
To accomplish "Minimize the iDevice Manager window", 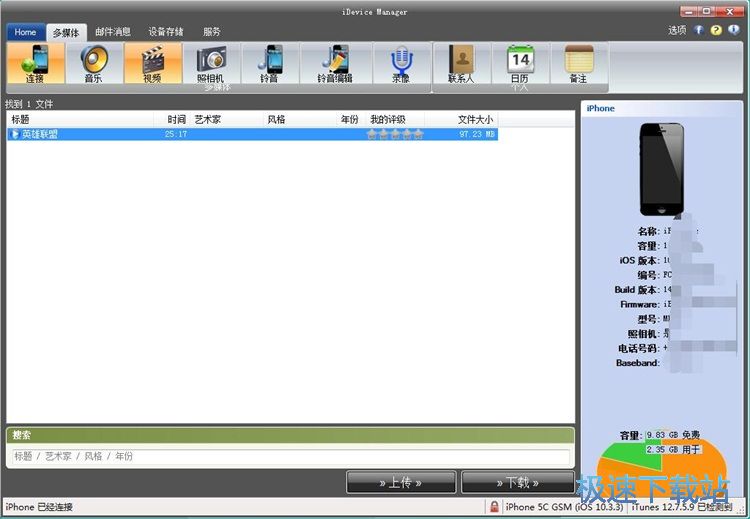I will 690,11.
